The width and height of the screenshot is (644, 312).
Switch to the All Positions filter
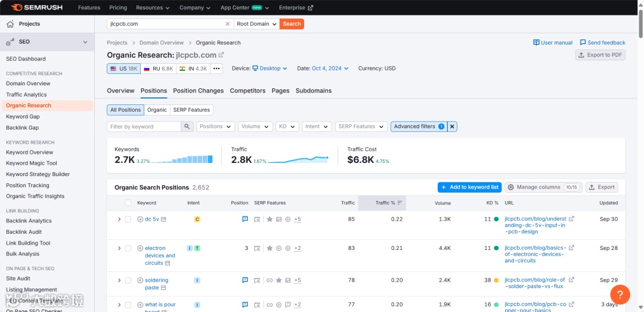pyautogui.click(x=126, y=110)
